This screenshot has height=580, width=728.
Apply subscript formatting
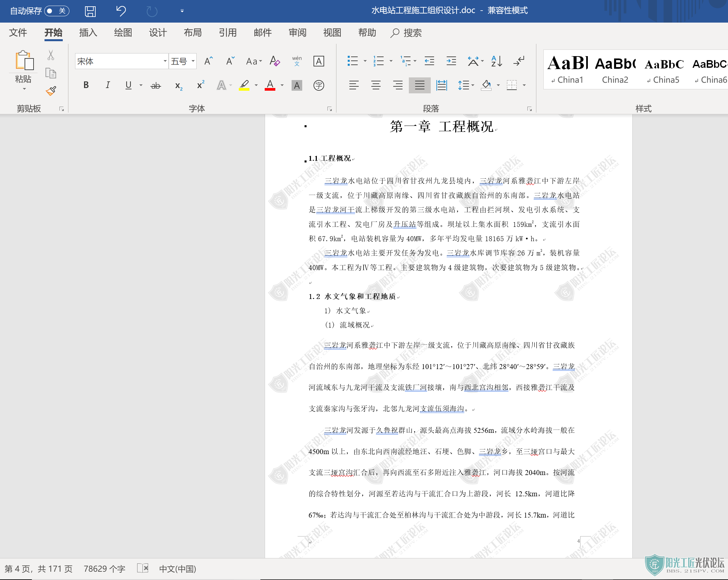[179, 86]
